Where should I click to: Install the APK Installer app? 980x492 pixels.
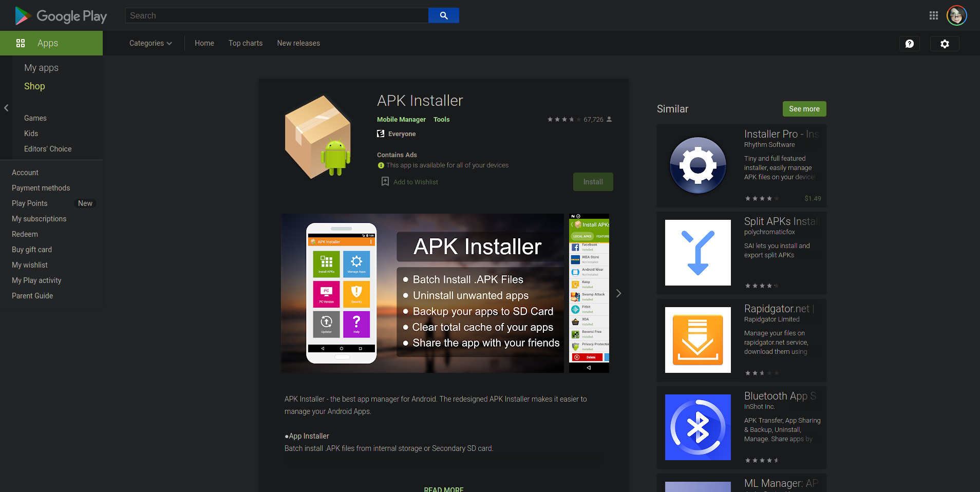click(593, 182)
